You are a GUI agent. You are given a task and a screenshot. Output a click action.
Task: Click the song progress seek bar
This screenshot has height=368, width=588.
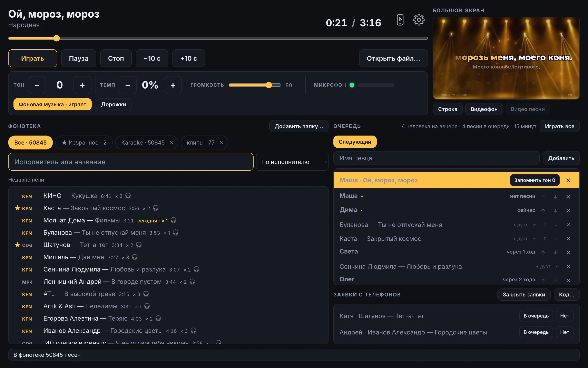pyautogui.click(x=218, y=38)
